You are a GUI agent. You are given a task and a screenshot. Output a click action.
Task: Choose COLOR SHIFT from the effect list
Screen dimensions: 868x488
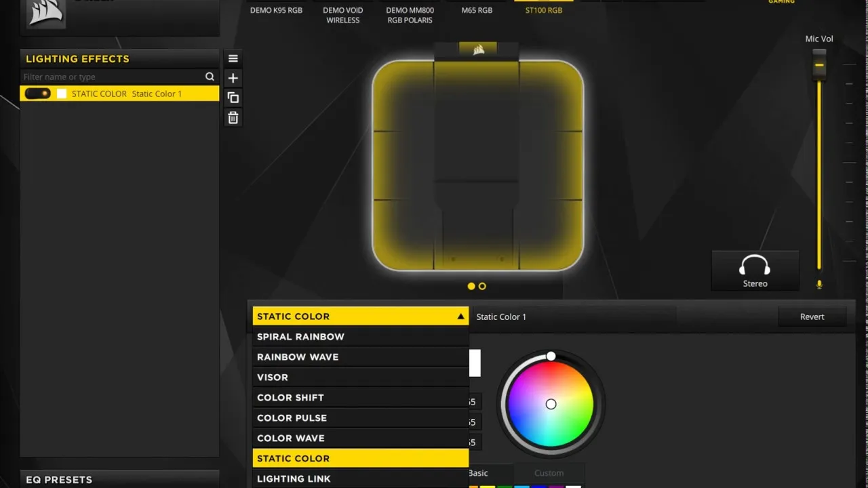tap(360, 398)
